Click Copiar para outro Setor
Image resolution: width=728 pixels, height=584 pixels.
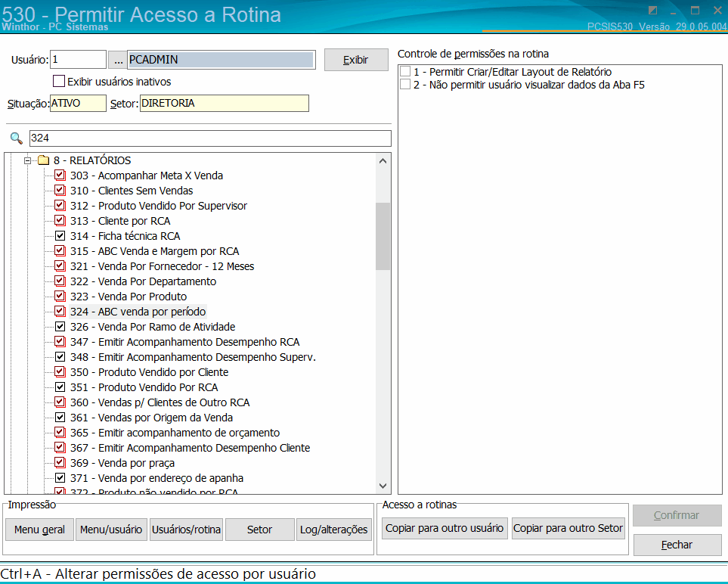tap(568, 528)
